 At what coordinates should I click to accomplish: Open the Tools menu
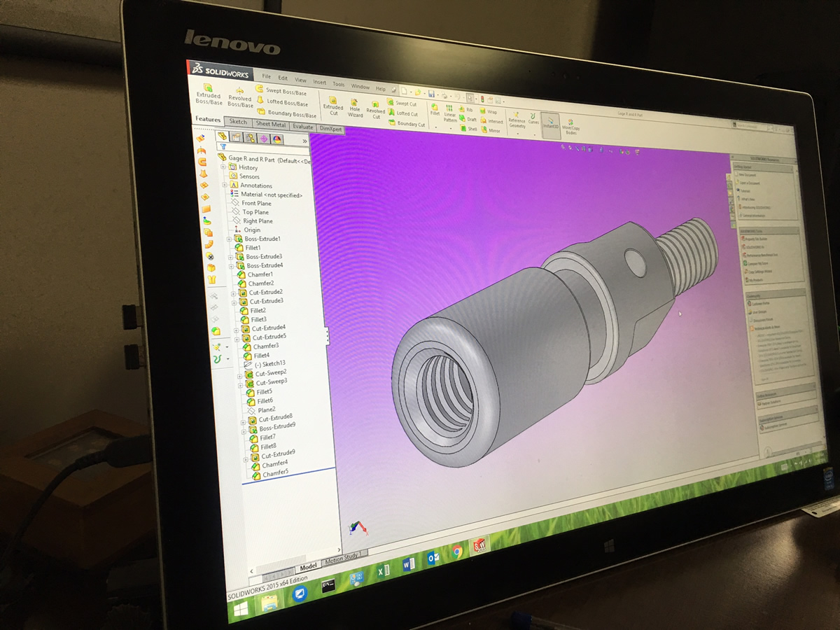tap(338, 84)
